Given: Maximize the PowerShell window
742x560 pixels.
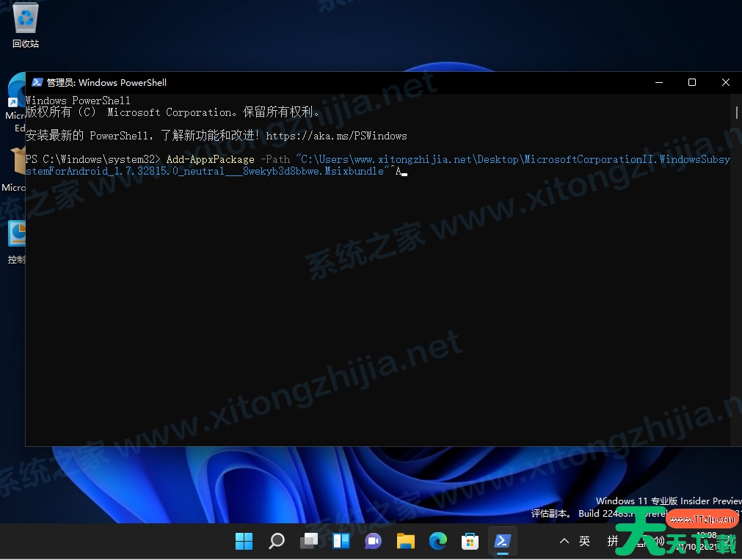Looking at the screenshot, I should pyautogui.click(x=692, y=82).
